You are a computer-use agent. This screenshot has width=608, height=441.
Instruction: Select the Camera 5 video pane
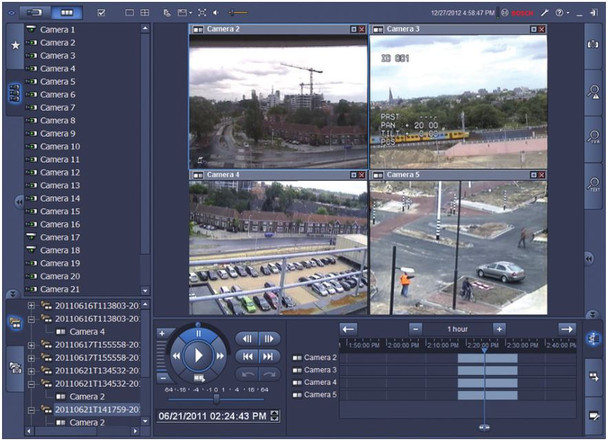(x=459, y=247)
